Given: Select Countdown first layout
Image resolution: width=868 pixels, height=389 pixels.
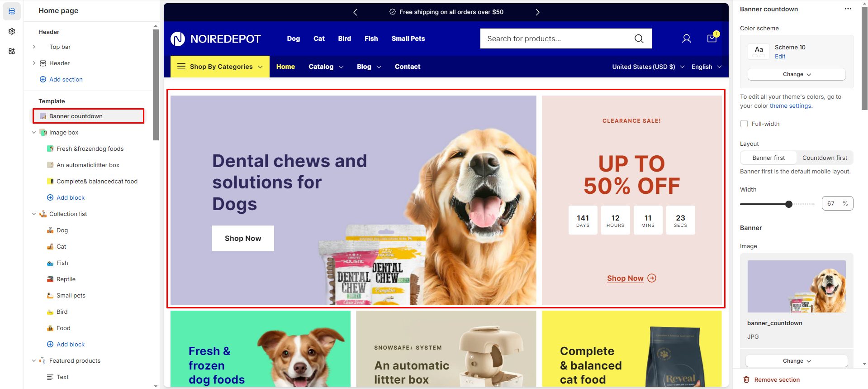Looking at the screenshot, I should (x=825, y=158).
